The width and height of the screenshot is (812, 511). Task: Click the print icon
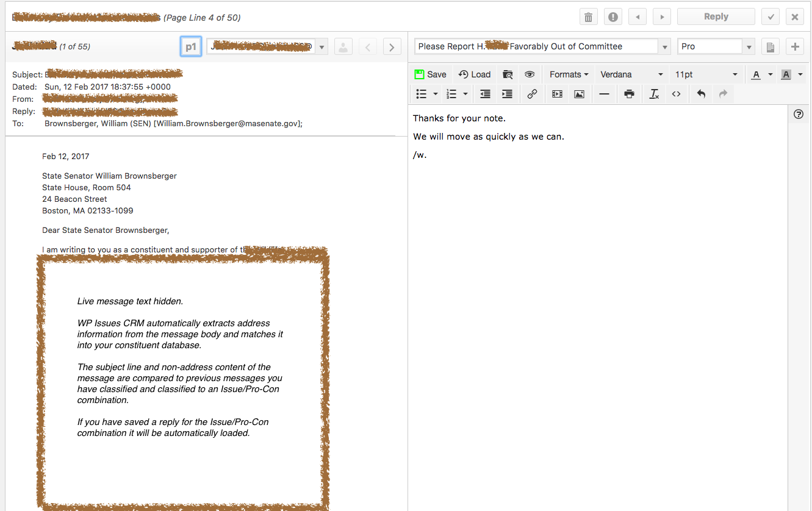coord(629,94)
